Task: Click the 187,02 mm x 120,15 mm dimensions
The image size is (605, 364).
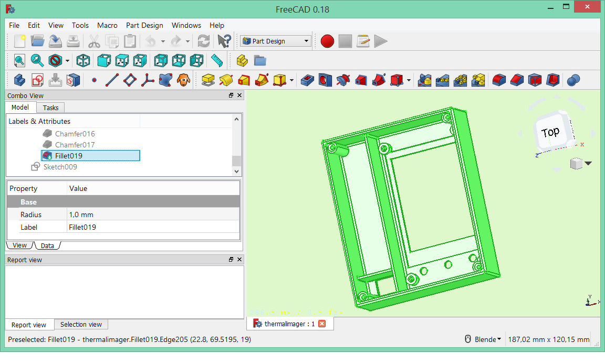Action: pyautogui.click(x=549, y=339)
